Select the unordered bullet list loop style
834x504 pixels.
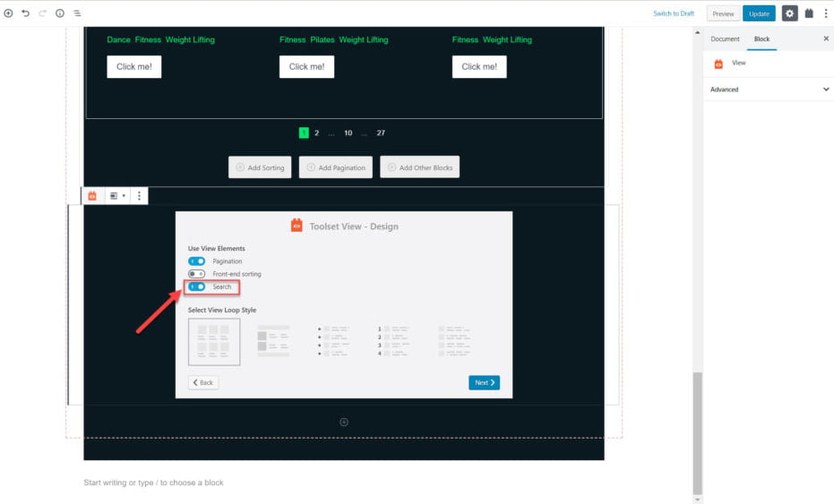(x=333, y=341)
